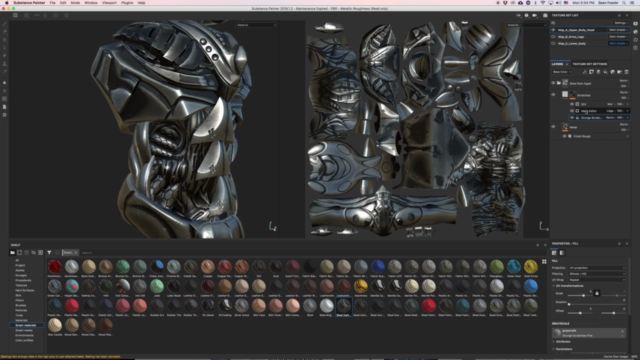Adjust the first Offset slider handle
640x360 pixels.
click(580, 313)
